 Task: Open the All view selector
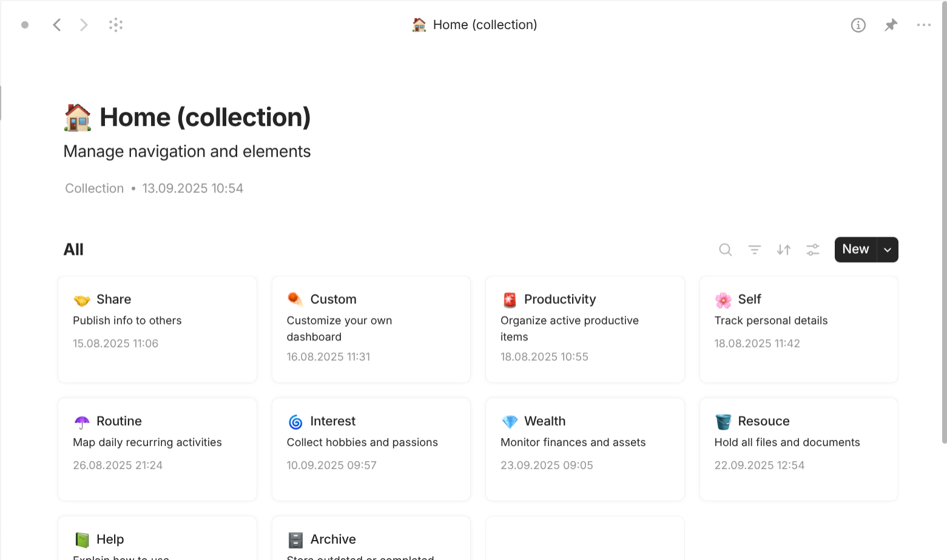[73, 249]
